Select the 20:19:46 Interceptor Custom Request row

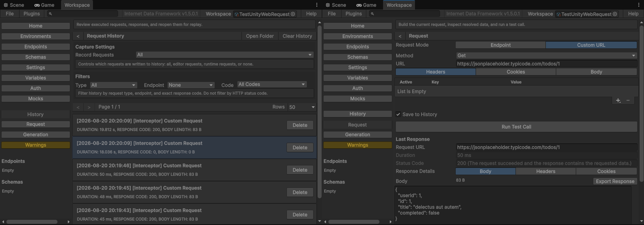pos(194,170)
